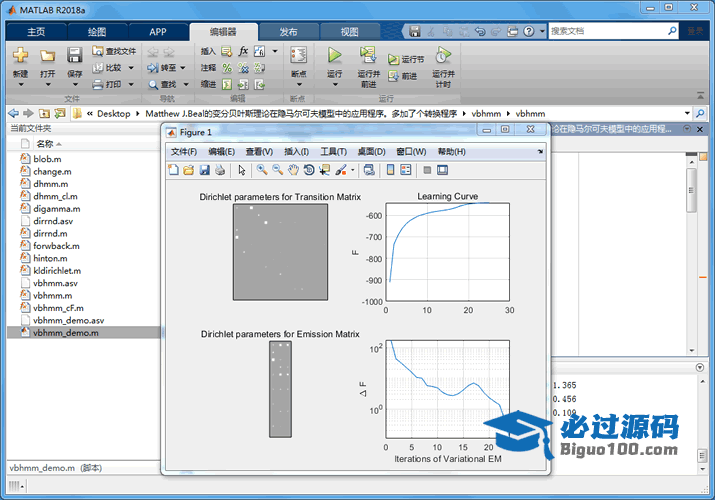Run the script with the green 运行 arrow
This screenshot has height=500, width=715.
pos(334,55)
